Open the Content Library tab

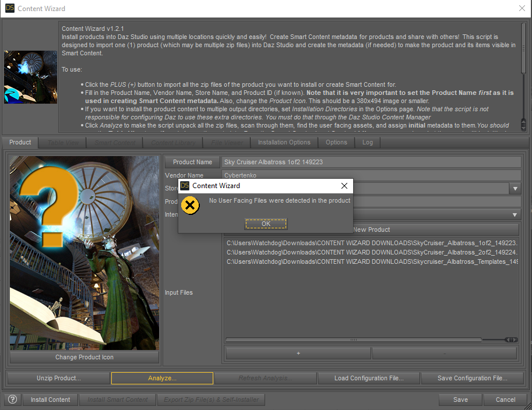(174, 143)
